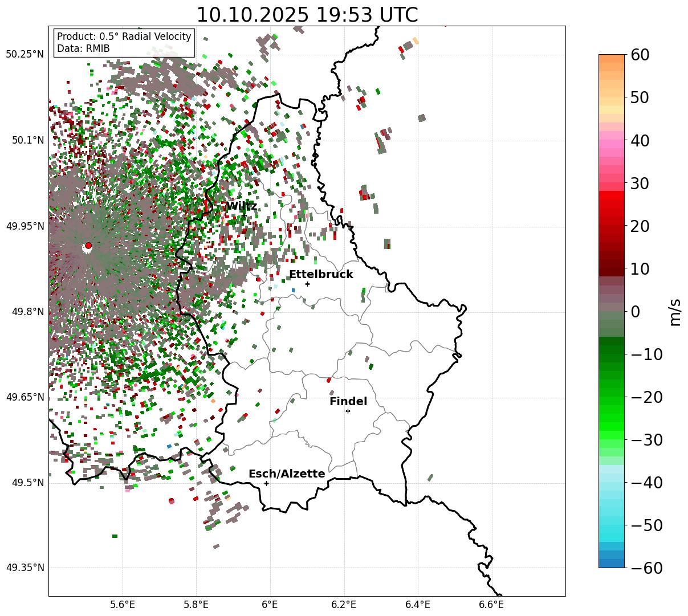Click the 40 value on colorbar
Viewport: 688px width, 616px height.
[641, 140]
